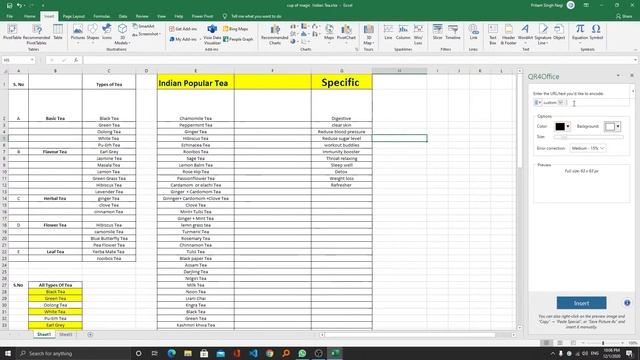Insert an Object

pyautogui.click(x=559, y=32)
